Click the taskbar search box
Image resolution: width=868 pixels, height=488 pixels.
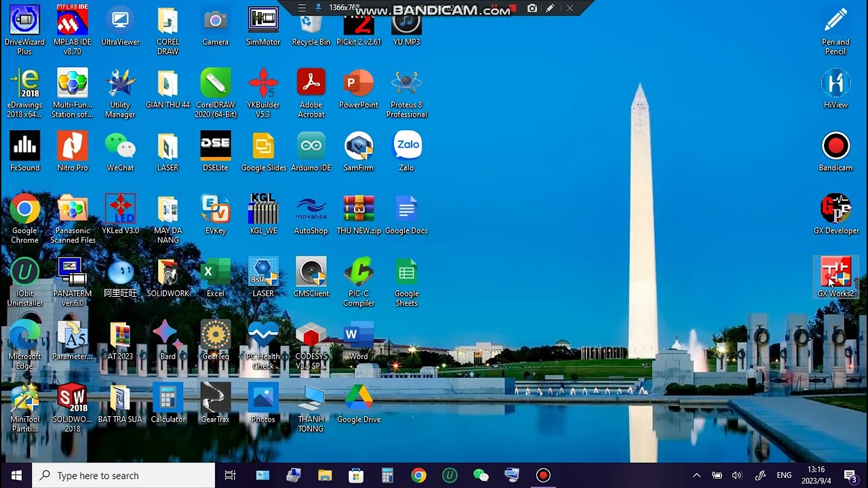pyautogui.click(x=123, y=475)
